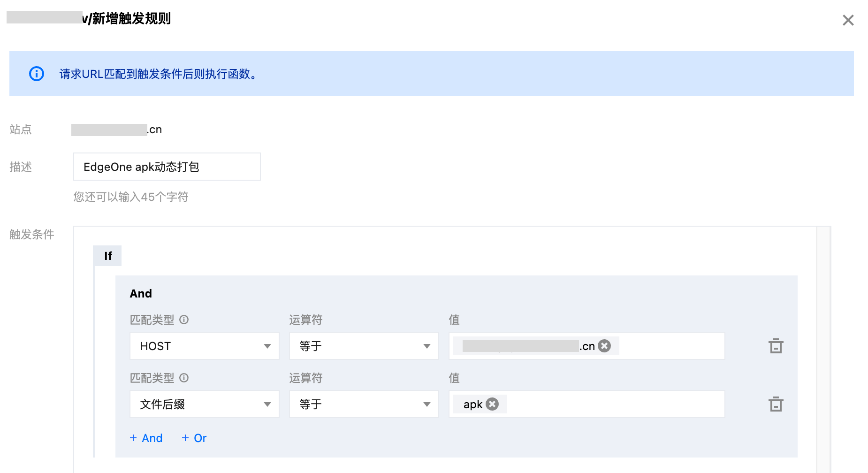Edit the description field EdgeOne apk动态打包
868x473 pixels.
point(167,167)
